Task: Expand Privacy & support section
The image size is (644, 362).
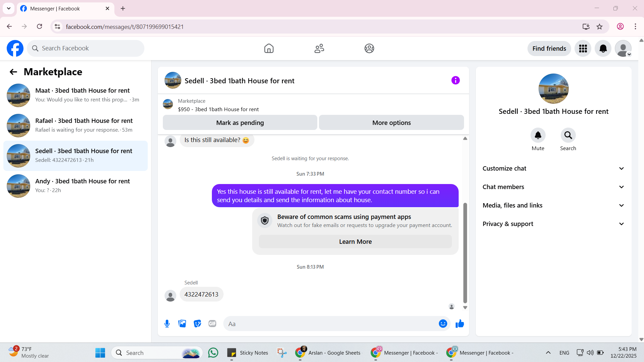Action: pos(553,224)
